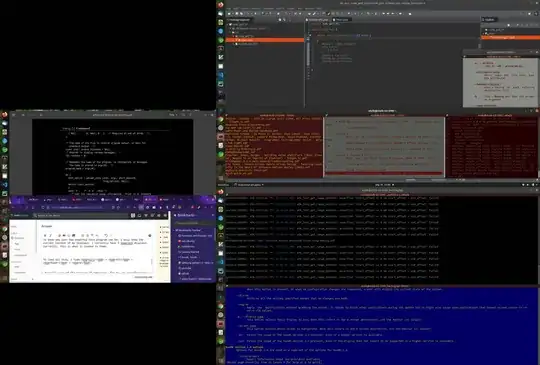This screenshot has height=365, width=540.
Task: Focus the browser address bar
Action: 77,208
